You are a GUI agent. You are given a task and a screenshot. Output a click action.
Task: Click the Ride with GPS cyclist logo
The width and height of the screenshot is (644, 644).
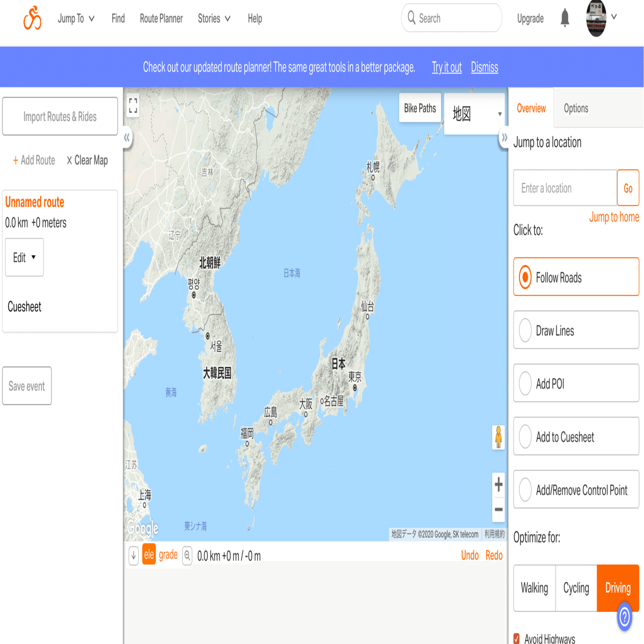pos(32,18)
